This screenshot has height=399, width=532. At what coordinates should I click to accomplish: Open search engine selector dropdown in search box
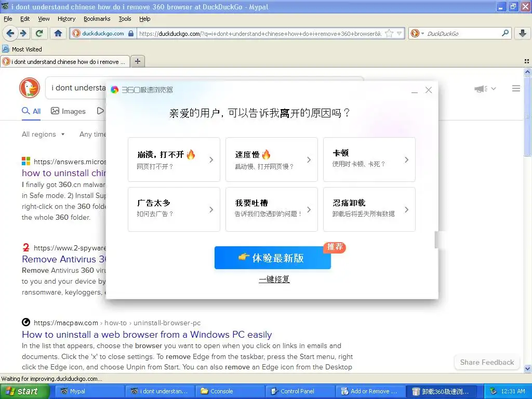417,33
